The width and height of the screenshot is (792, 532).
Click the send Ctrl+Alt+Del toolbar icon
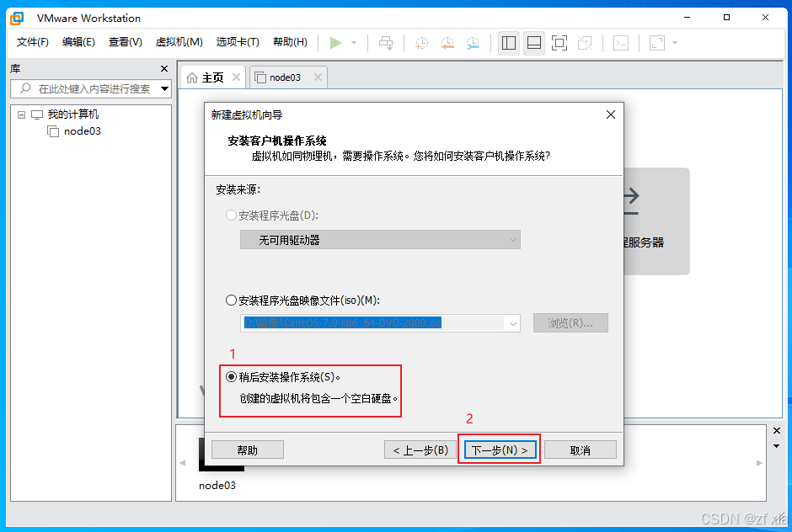point(386,43)
